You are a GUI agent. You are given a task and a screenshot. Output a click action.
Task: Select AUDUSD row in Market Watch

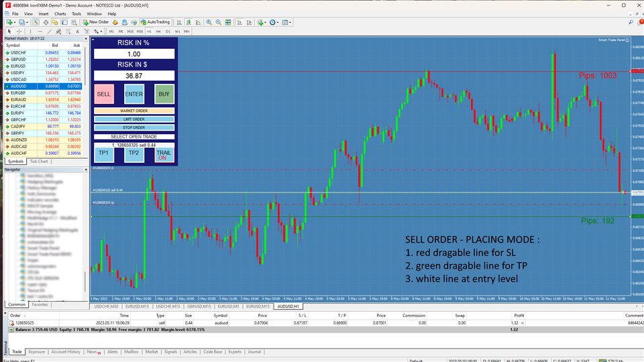click(43, 86)
